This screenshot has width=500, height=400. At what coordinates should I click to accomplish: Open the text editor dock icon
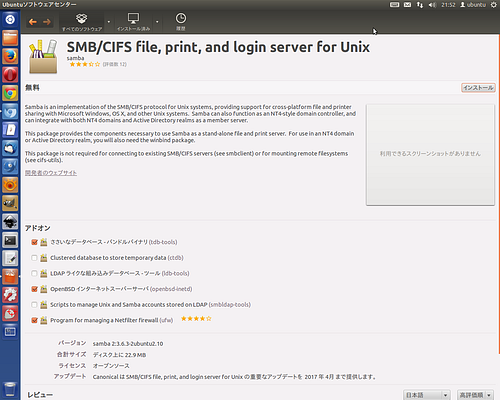(x=10, y=258)
